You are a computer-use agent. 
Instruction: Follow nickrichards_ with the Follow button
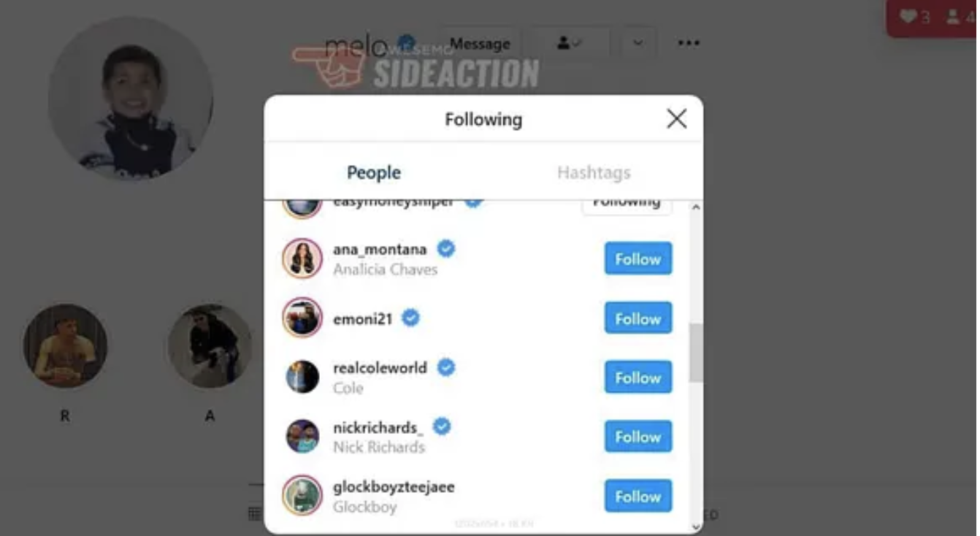[x=638, y=437]
